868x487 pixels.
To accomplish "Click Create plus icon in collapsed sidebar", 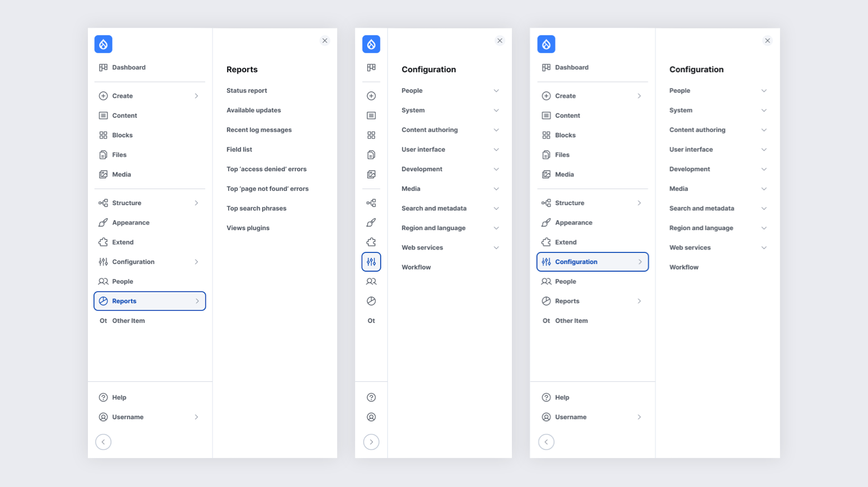I will click(x=371, y=96).
